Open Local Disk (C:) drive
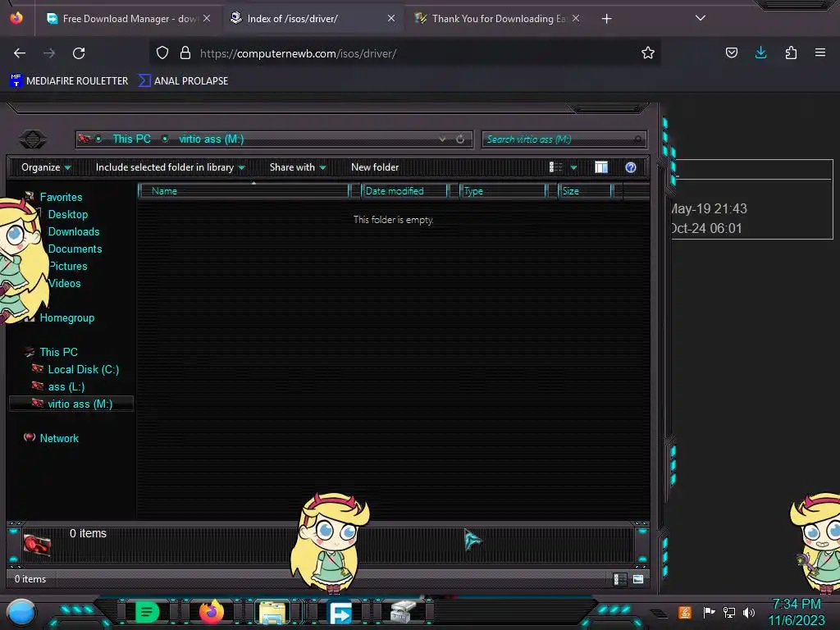 [x=84, y=369]
